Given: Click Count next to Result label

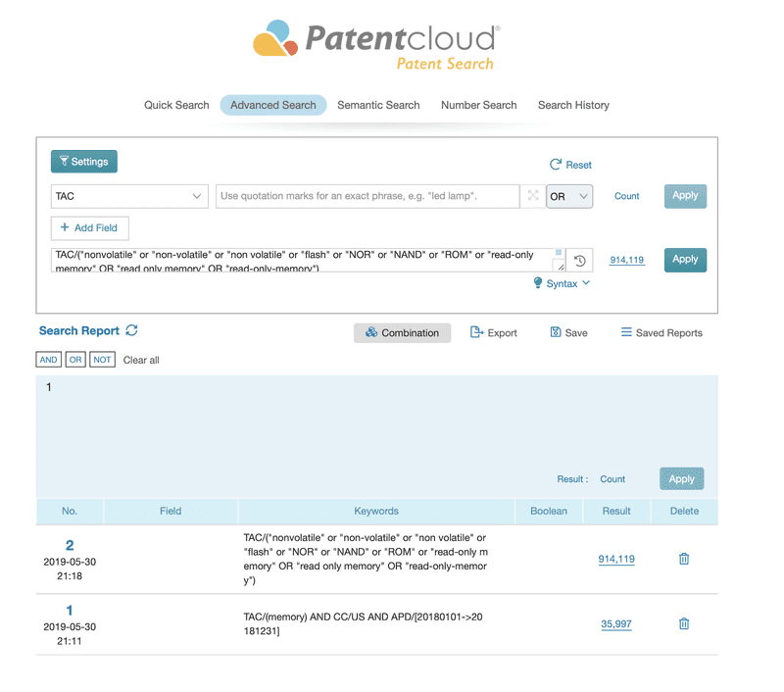Looking at the screenshot, I should pos(612,479).
